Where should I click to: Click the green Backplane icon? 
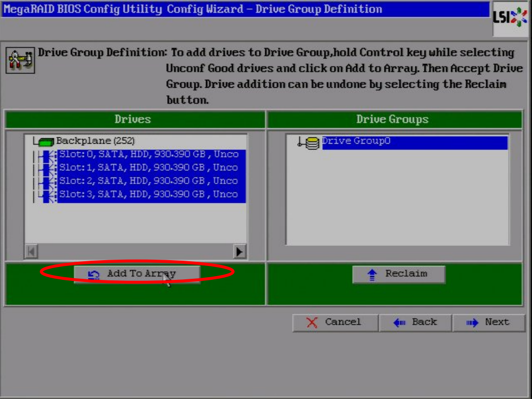pos(47,142)
